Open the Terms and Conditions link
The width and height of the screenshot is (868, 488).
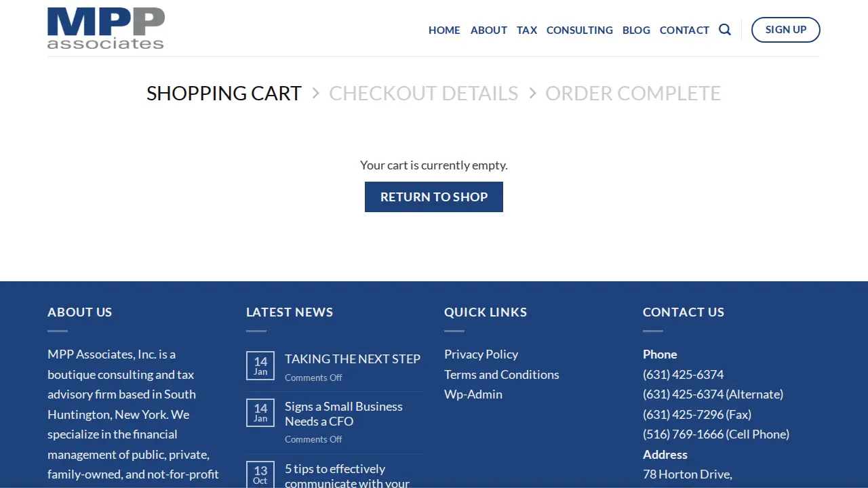coord(502,374)
